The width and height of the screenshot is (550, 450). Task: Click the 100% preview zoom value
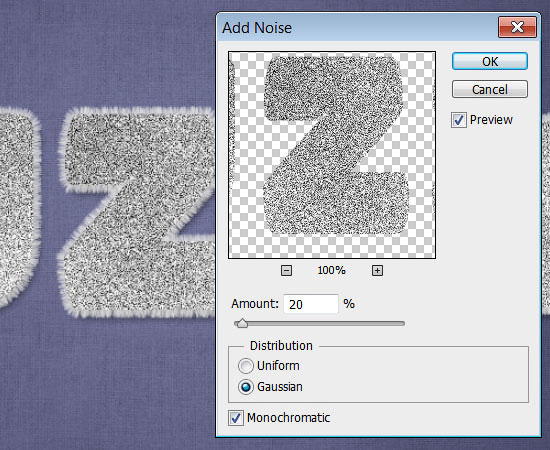tap(331, 270)
